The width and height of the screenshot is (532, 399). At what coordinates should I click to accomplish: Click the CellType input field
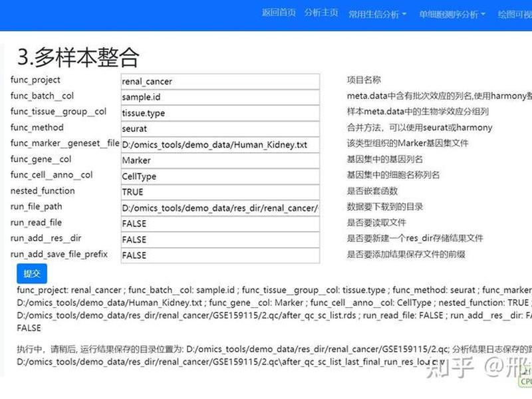tap(220, 176)
